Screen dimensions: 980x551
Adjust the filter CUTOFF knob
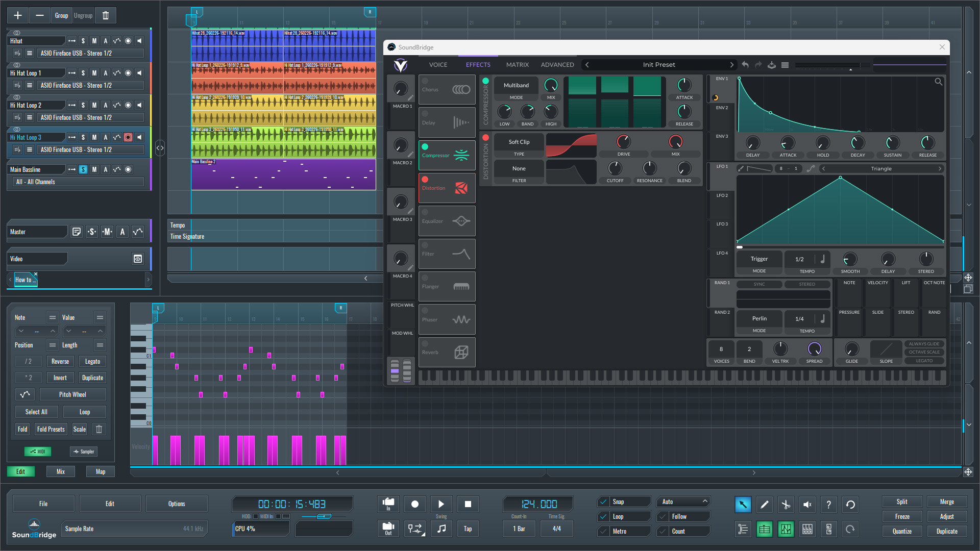pos(615,168)
